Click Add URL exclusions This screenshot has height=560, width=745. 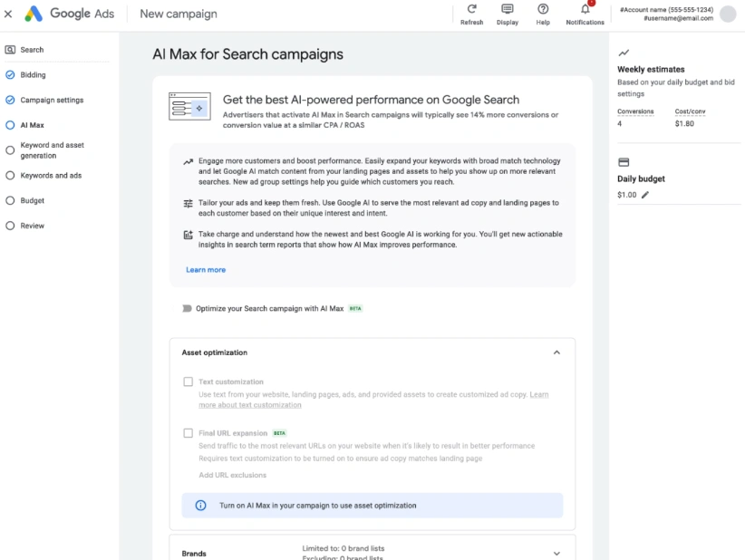point(232,475)
